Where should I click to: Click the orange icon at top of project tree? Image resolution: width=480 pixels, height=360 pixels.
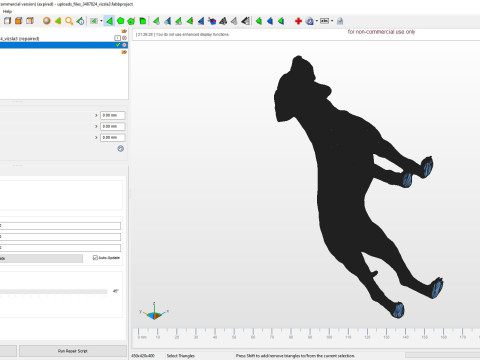(x=124, y=31)
